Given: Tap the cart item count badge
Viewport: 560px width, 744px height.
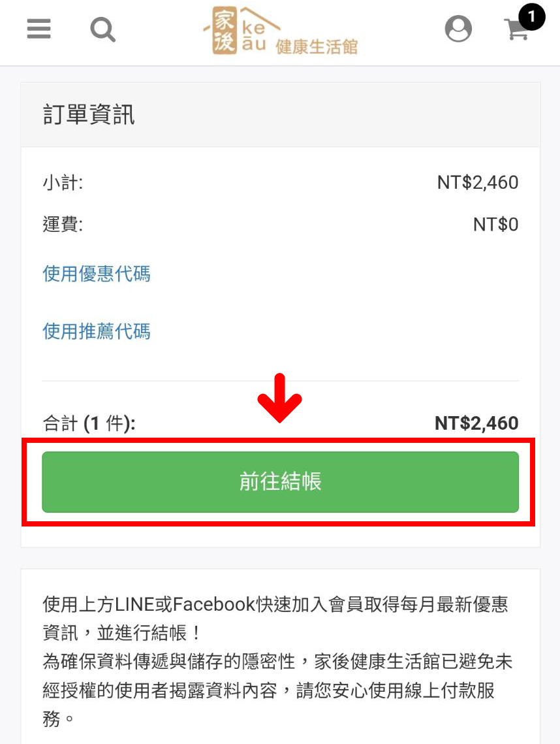Looking at the screenshot, I should [531, 17].
